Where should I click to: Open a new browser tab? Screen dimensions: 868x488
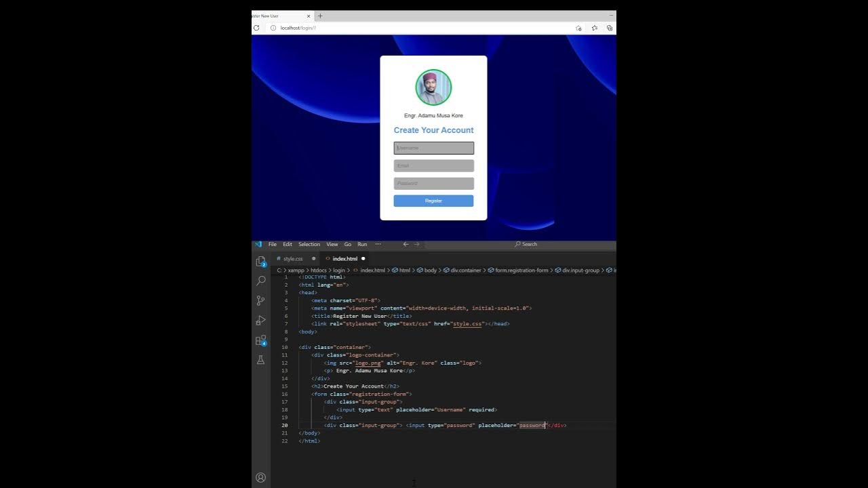tap(320, 16)
